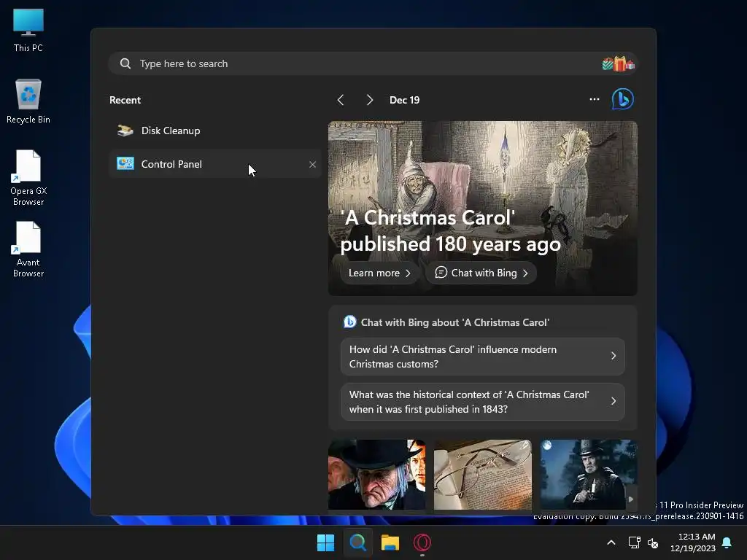Click Learn more button on Christmas Carol card
The width and height of the screenshot is (747, 560).
click(379, 273)
